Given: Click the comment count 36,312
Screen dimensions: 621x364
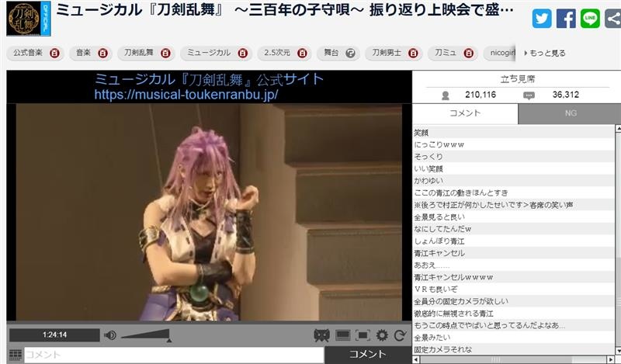Looking at the screenshot, I should (566, 95).
